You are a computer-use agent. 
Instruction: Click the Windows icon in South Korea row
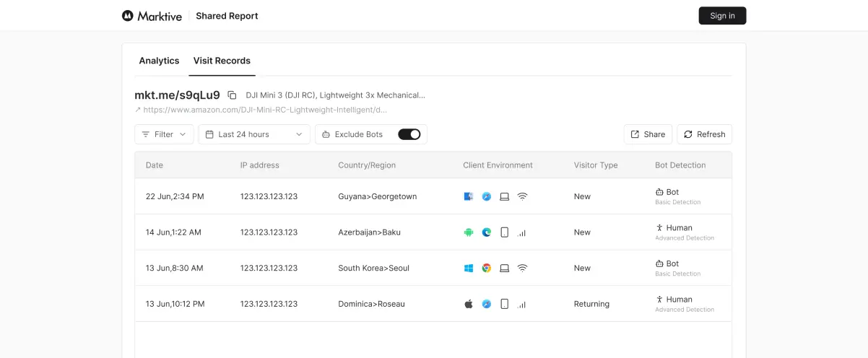[x=469, y=268]
